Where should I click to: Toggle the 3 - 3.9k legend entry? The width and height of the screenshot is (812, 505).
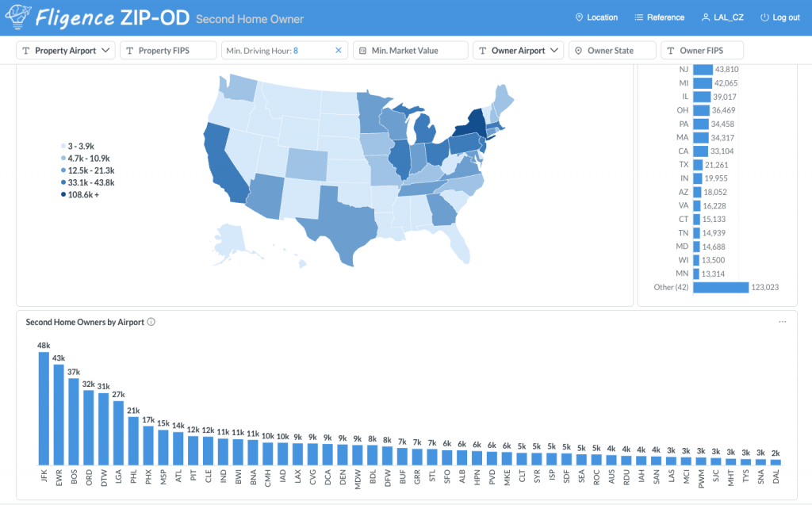[78, 146]
